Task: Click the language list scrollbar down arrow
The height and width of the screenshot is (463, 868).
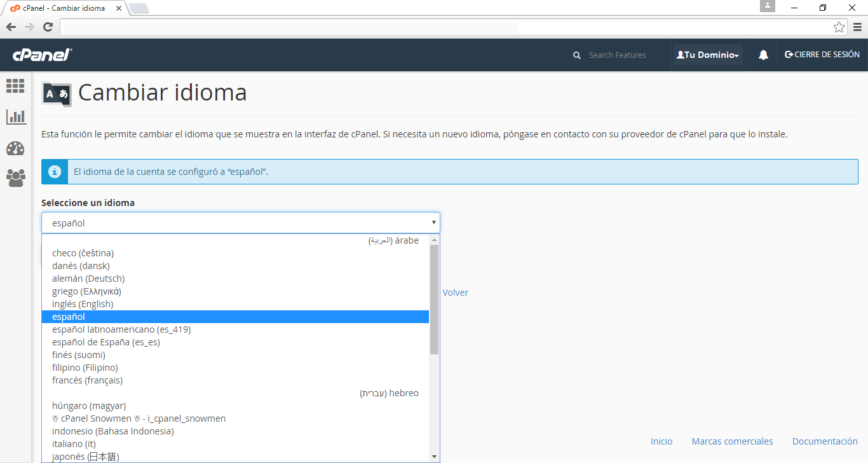Action: pos(435,457)
